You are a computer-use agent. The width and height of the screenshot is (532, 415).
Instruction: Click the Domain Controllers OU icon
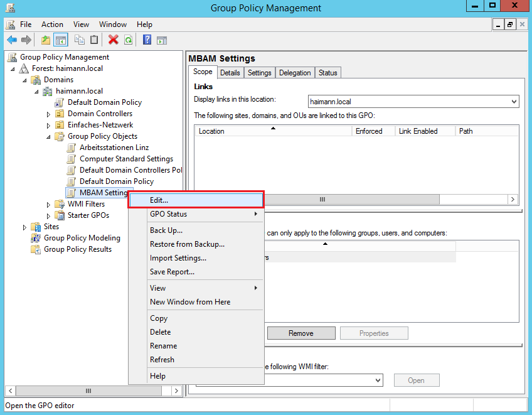click(x=60, y=114)
